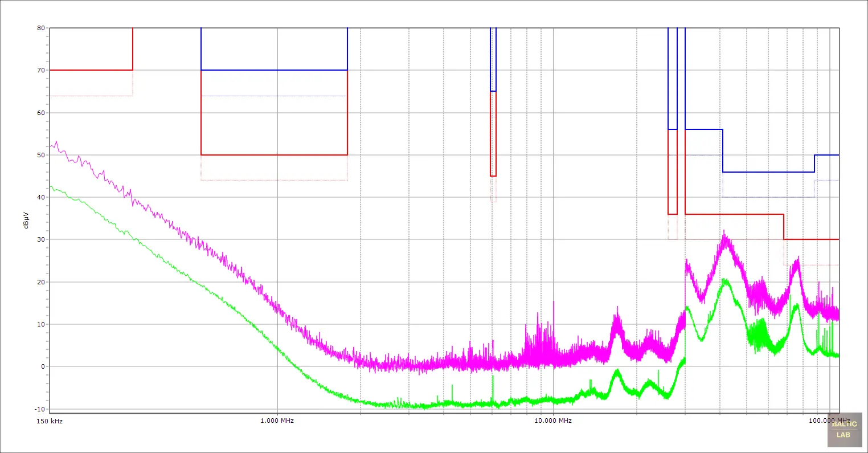Click the rightmost blue limit segment at 50 dBµV
The width and height of the screenshot is (868, 453).
[x=826, y=155]
